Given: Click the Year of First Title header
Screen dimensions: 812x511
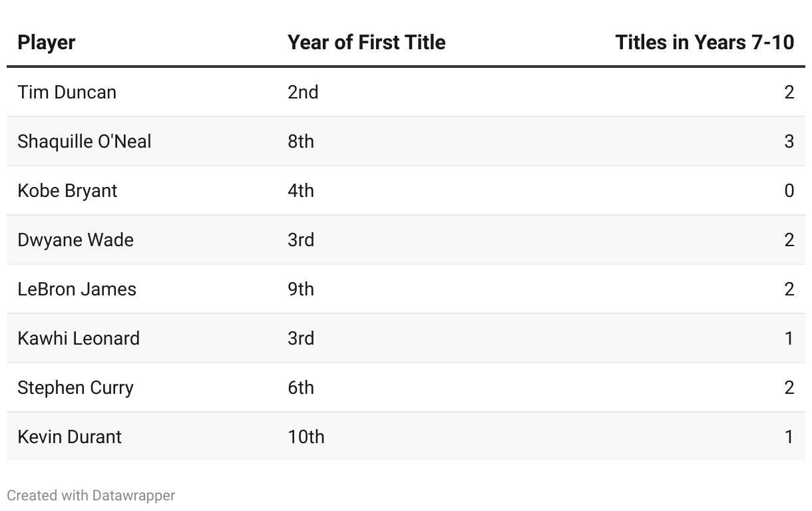Looking at the screenshot, I should (x=366, y=42).
